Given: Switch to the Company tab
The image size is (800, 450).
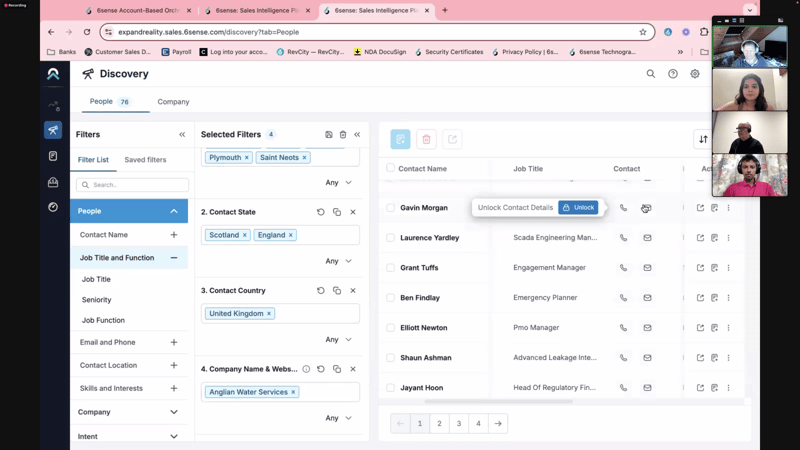Looking at the screenshot, I should pyautogui.click(x=173, y=102).
